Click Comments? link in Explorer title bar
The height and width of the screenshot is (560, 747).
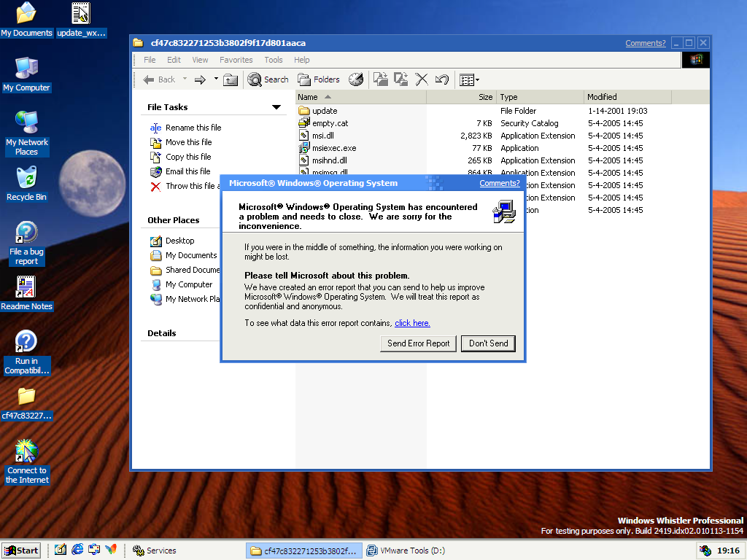coord(646,43)
